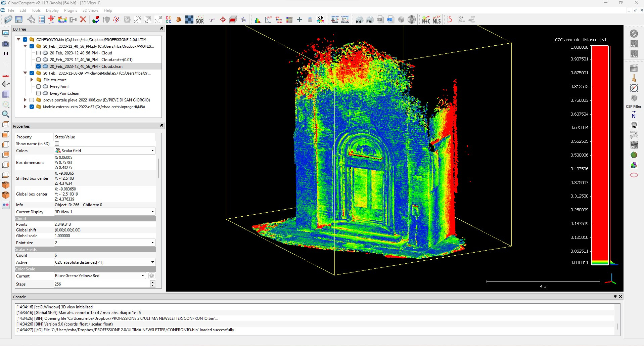644x346 pixels.
Task: Open the Plugins menu
Action: pyautogui.click(x=71, y=10)
